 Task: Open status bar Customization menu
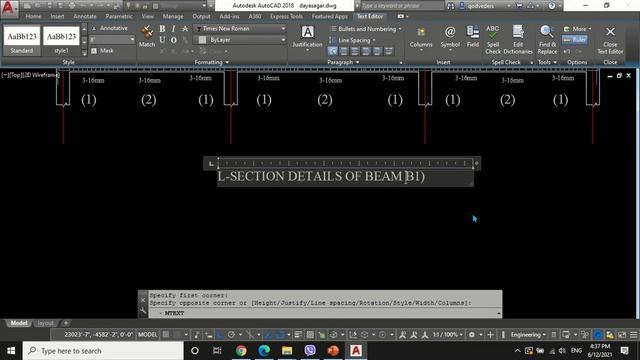pyautogui.click(x=633, y=335)
